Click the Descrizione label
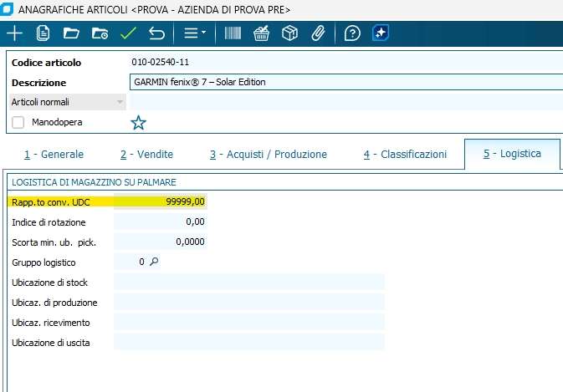Viewport: 563px width, 392px height. point(38,83)
